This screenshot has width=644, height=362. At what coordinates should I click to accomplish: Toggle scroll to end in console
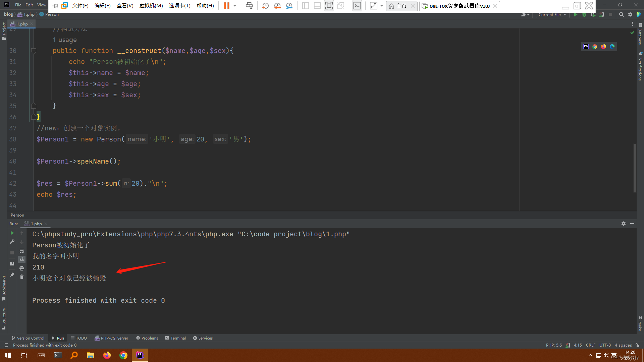[22, 259]
